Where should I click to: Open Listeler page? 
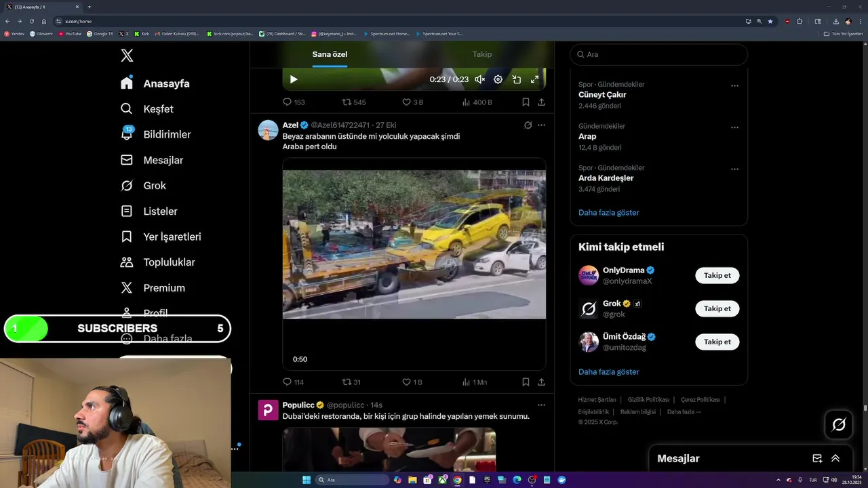(149, 211)
